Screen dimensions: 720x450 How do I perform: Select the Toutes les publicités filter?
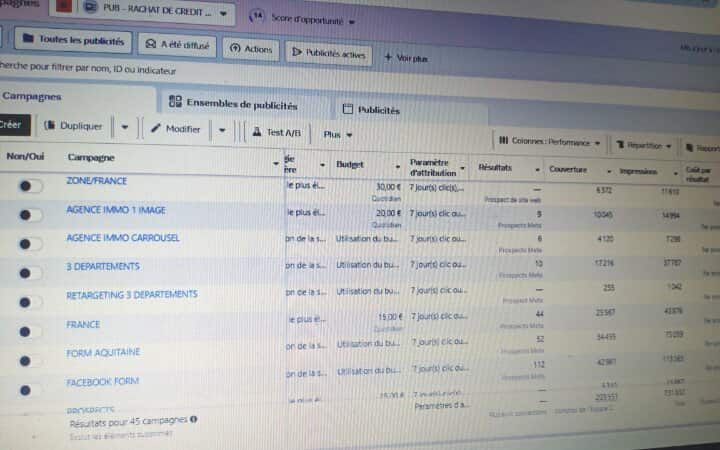[73, 40]
